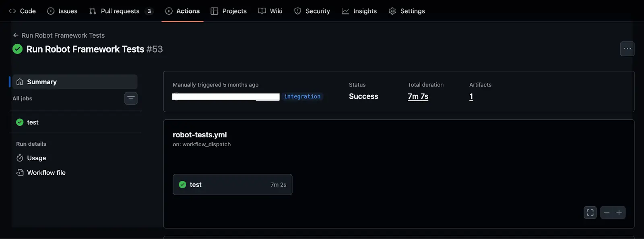Click the 7m 2s job duration text
The width and height of the screenshot is (644, 239).
279,185
